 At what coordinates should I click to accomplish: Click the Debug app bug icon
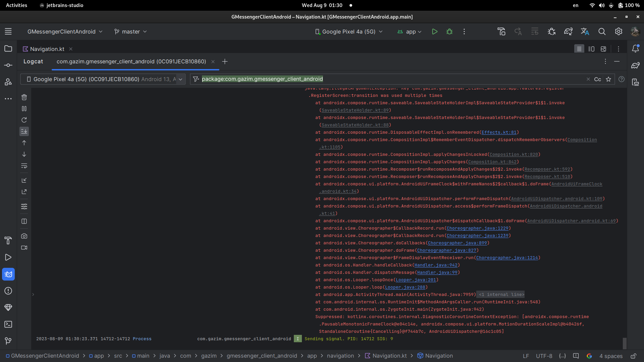(449, 32)
